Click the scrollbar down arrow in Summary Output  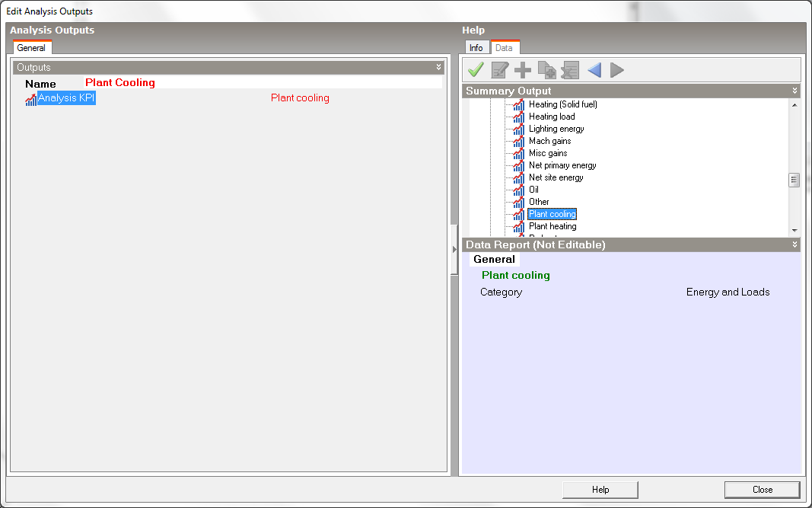794,230
